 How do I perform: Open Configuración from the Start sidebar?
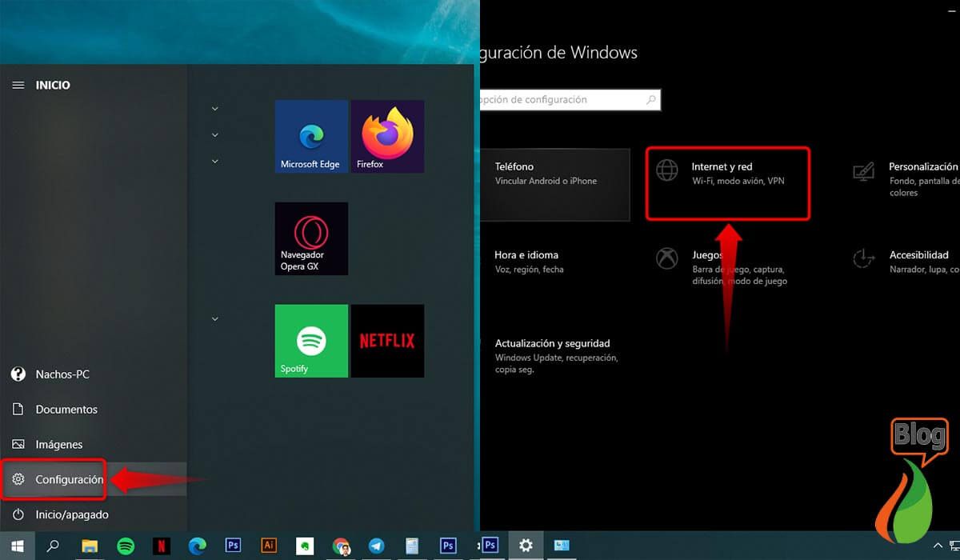[94, 479]
